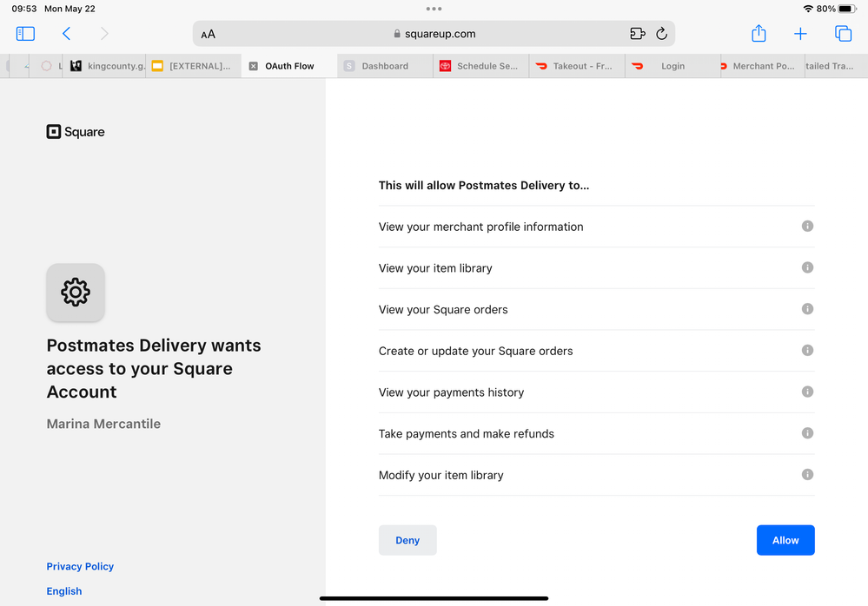The height and width of the screenshot is (606, 868).
Task: Show info for View Square orders permission
Action: [807, 309]
